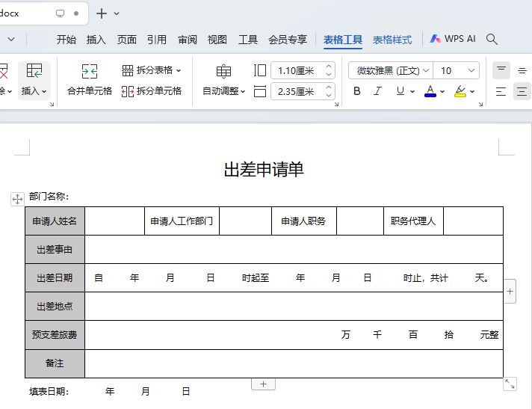Open the Insert (插入) ribbon tab

pos(96,40)
